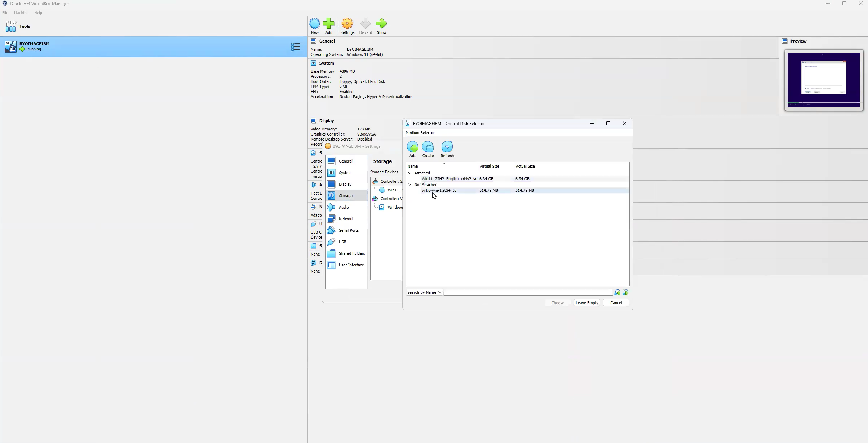Click the BYOIMAGEIBM machine list menu icon

tap(296, 46)
